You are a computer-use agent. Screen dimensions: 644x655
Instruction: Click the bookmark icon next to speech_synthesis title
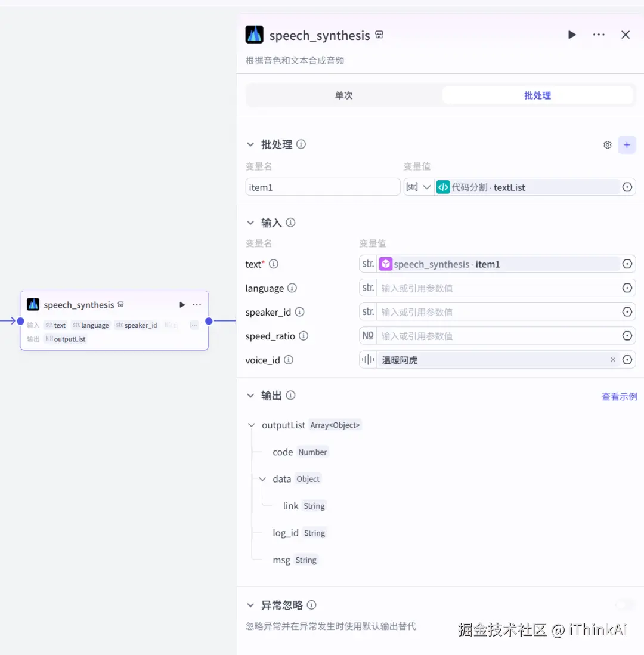[379, 35]
